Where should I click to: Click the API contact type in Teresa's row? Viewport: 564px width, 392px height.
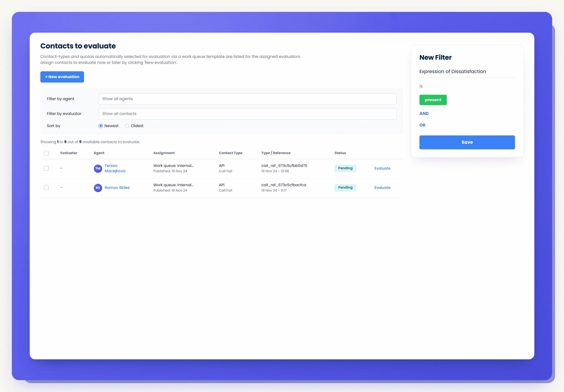click(221, 165)
